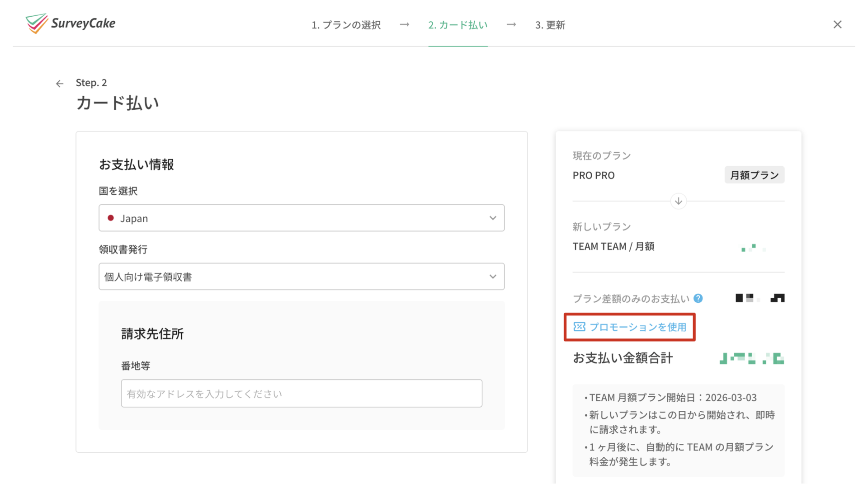Focus the 番地等 address input field

pos(302,393)
